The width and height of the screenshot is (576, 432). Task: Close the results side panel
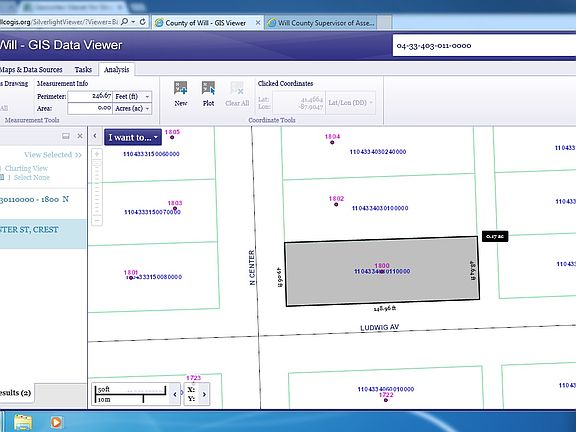coord(80,136)
